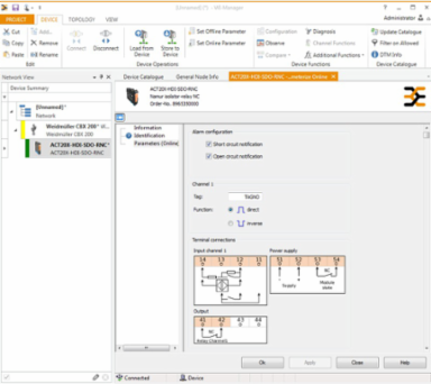Screen dimensions: 431x384
Task: Click the blue navigation toggle icon
Action: (x=120, y=117)
